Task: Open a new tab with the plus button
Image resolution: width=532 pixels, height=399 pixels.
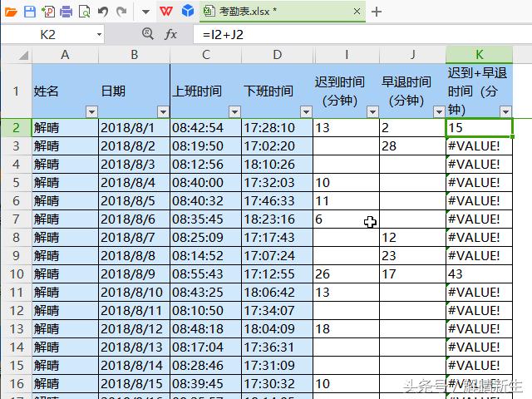Action: coord(377,12)
